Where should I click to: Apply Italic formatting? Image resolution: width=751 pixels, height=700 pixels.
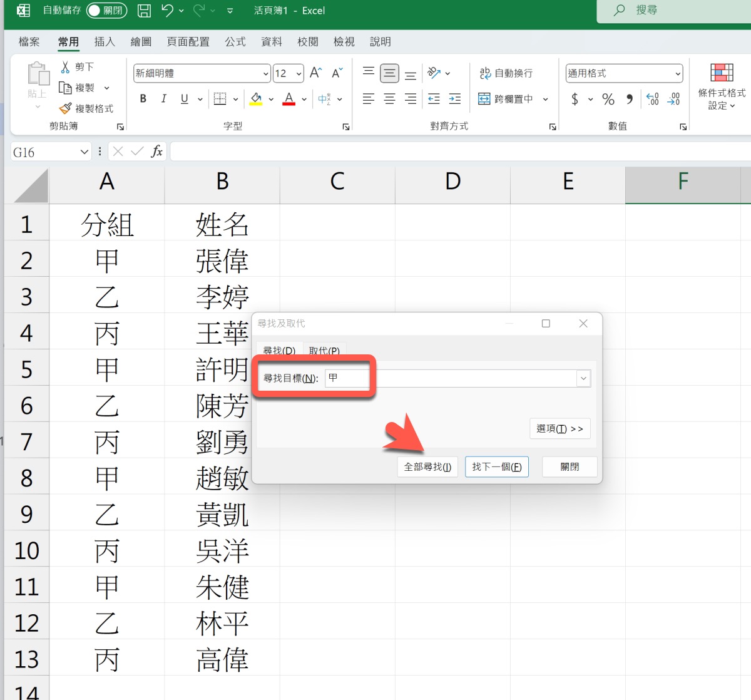[163, 99]
